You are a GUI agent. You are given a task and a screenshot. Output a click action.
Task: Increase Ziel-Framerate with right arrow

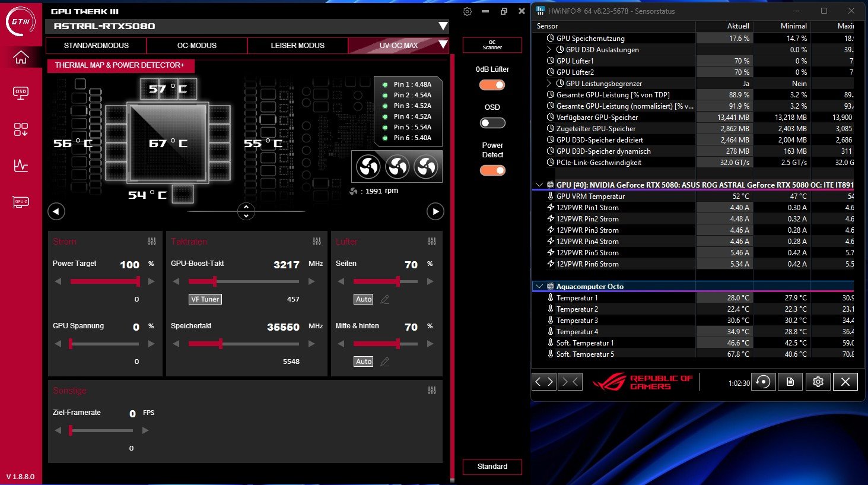click(145, 430)
